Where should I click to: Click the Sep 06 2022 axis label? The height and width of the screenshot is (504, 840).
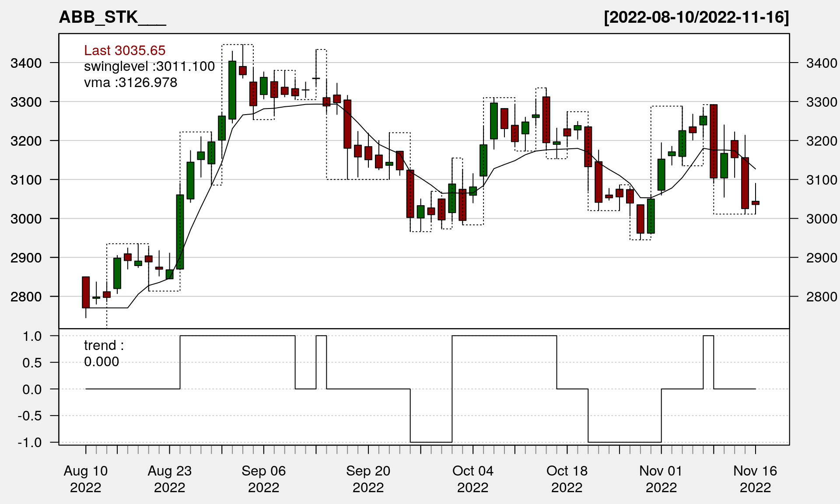pos(263,479)
